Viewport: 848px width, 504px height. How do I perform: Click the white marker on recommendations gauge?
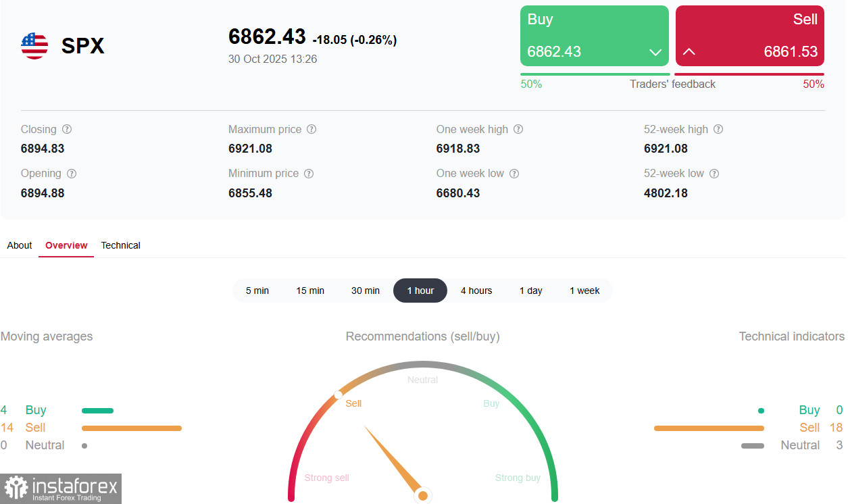coord(338,395)
